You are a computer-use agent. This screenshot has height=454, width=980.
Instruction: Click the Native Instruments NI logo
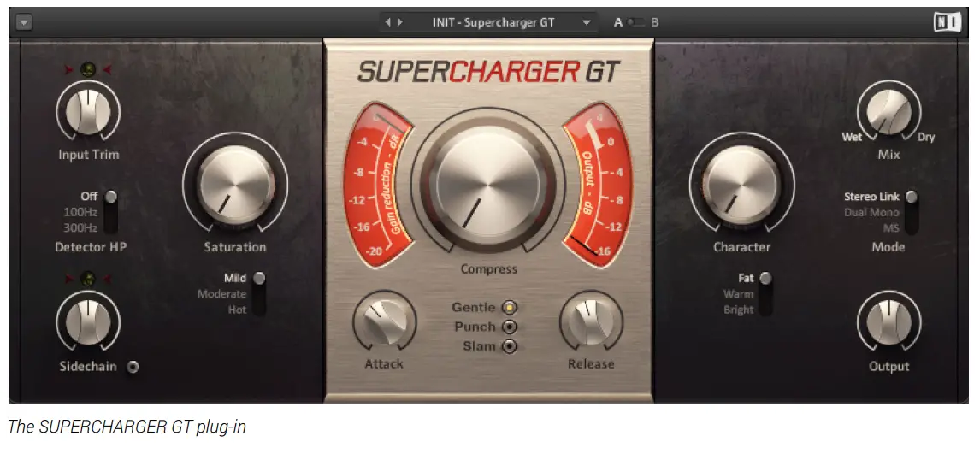[947, 22]
